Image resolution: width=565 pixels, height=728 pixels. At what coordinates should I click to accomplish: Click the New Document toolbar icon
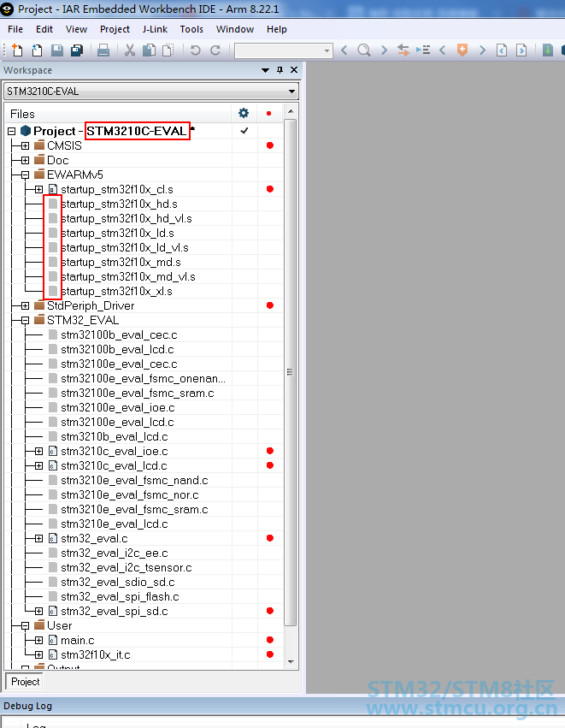tap(17, 50)
